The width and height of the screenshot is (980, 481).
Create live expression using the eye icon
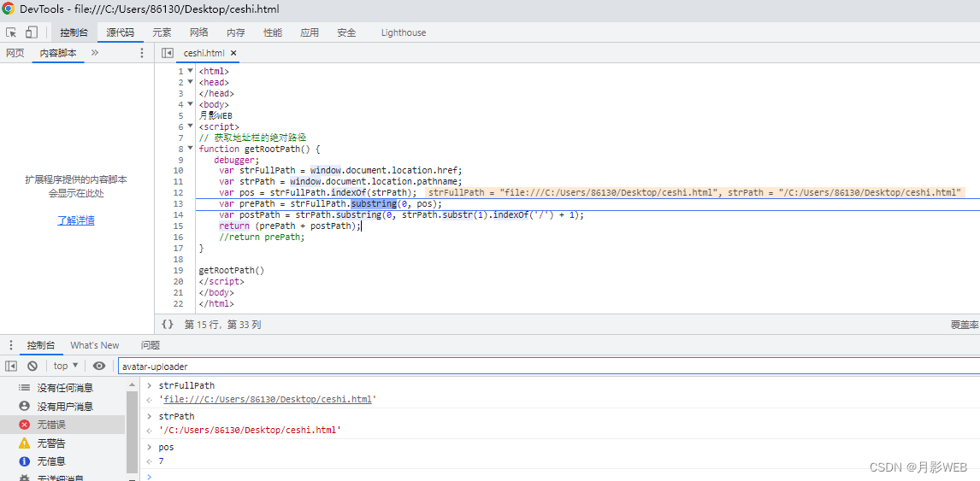98,366
